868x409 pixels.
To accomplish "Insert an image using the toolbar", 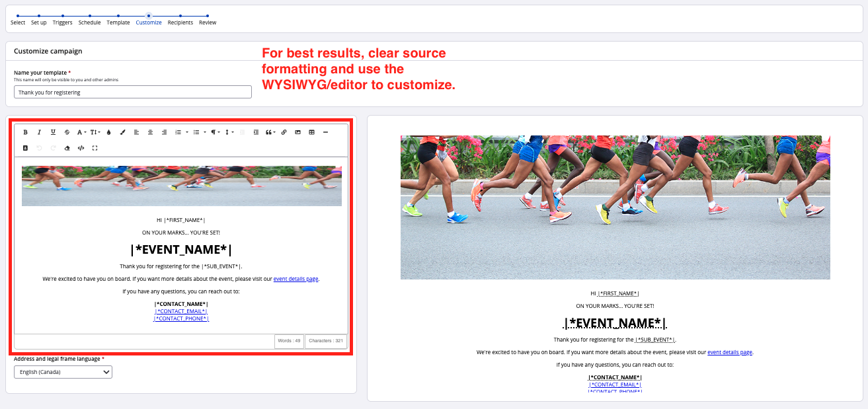I will [x=297, y=132].
